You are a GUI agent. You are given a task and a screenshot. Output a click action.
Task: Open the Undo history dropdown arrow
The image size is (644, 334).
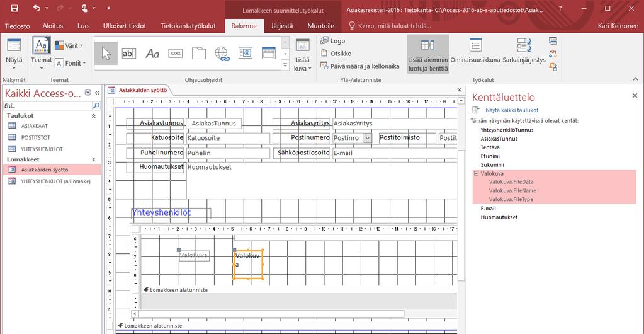point(47,8)
